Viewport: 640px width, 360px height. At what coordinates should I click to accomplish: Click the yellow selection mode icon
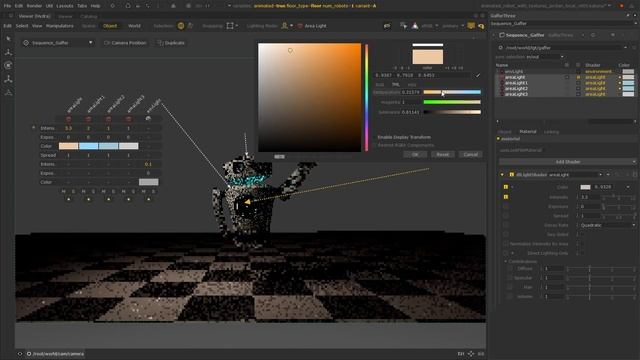(x=181, y=26)
